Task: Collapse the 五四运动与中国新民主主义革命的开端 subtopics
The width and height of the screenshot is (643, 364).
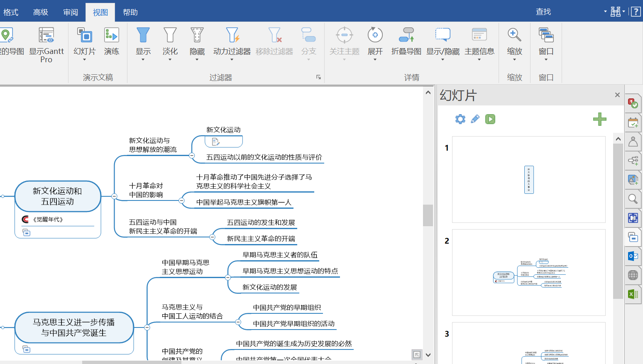Action: pos(212,237)
